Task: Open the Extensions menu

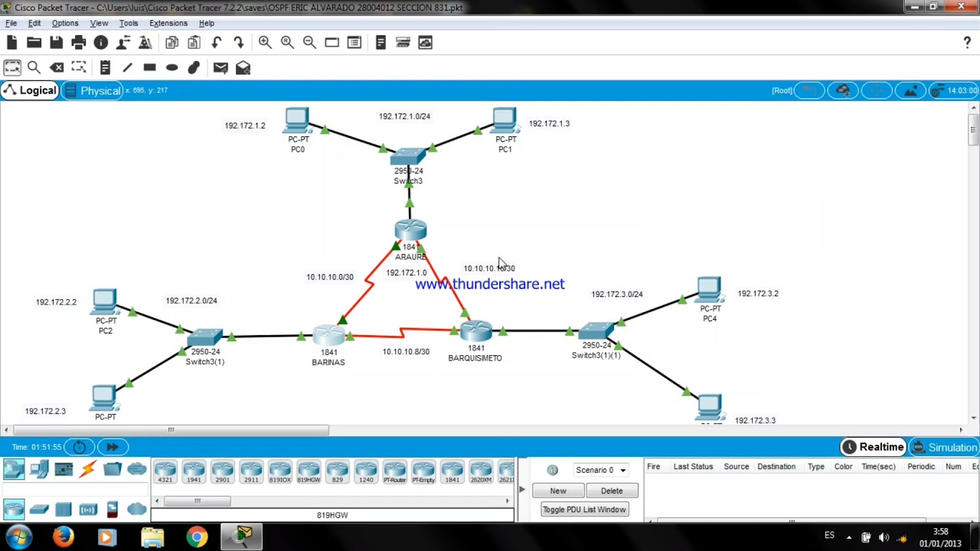Action: tap(168, 23)
